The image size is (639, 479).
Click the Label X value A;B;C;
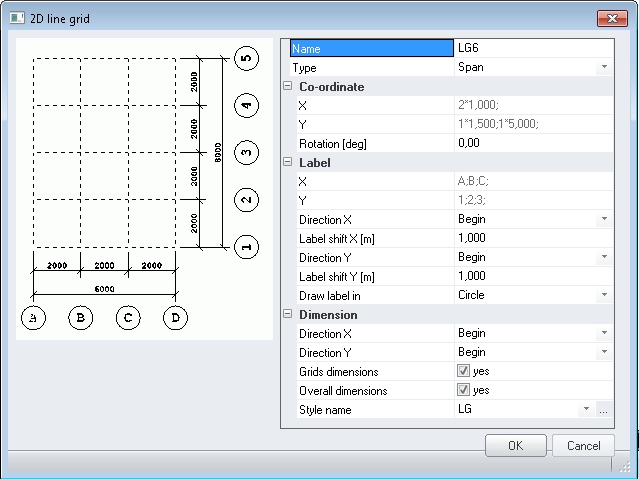[533, 181]
